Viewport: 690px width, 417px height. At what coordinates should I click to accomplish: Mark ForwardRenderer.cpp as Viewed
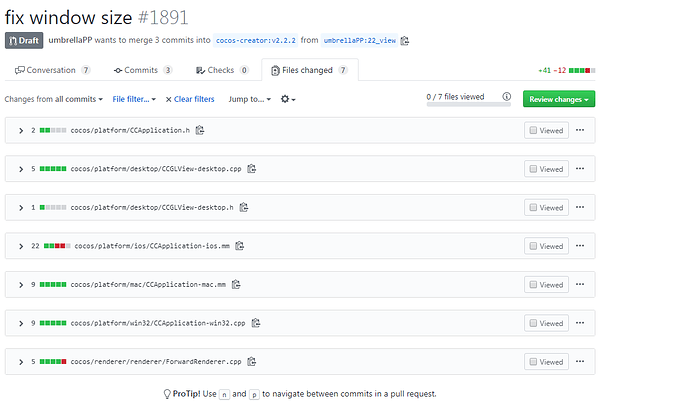point(546,361)
